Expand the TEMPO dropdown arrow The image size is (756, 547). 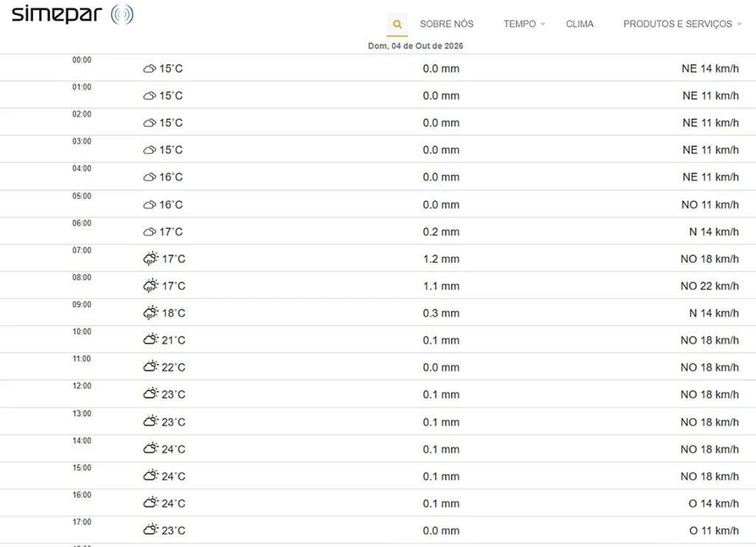543,24
